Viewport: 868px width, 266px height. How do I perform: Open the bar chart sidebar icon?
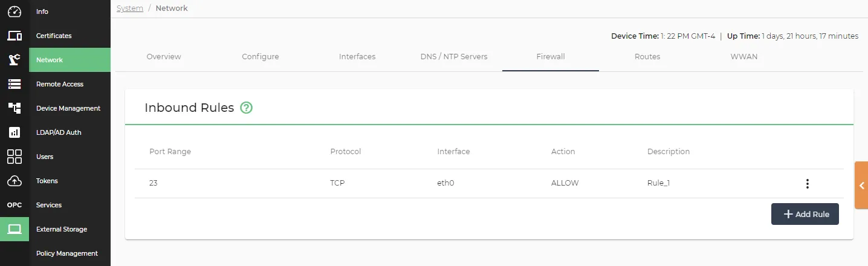point(15,132)
